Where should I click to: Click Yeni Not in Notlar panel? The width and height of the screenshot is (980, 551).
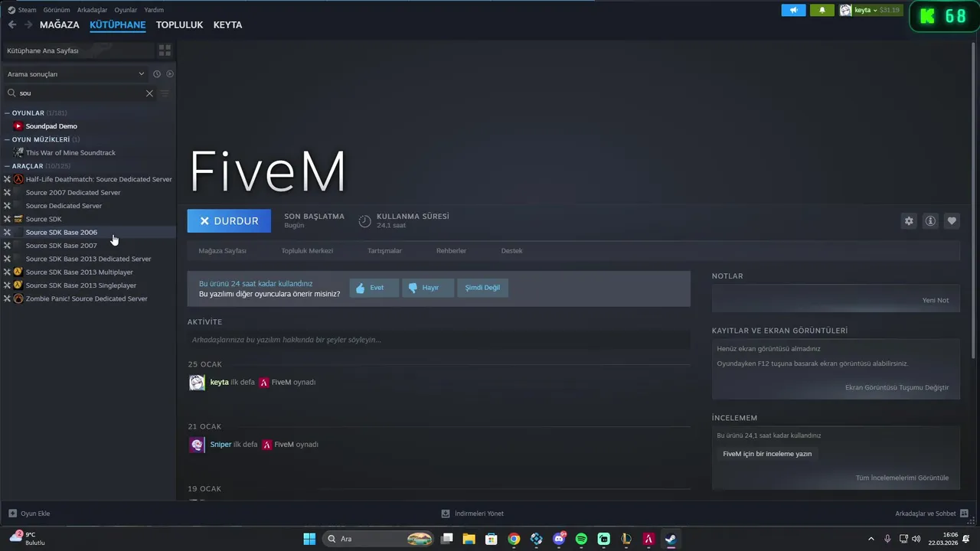(936, 300)
